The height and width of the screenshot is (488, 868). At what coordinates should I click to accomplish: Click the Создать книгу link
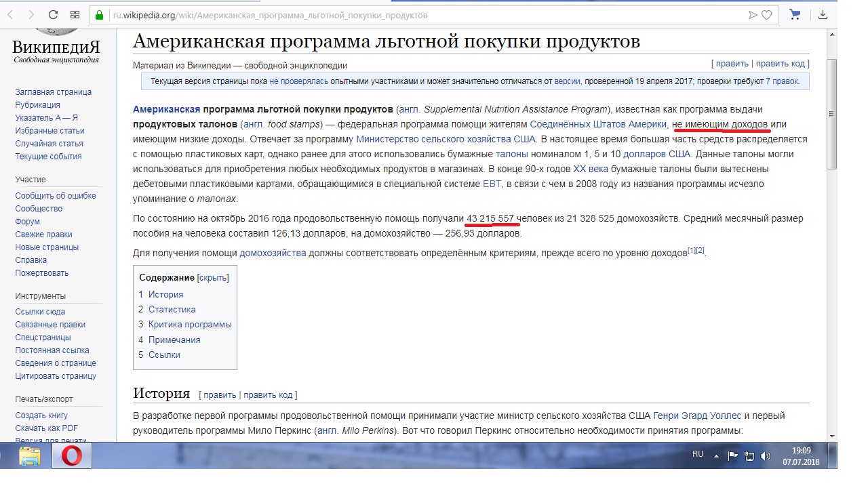tap(41, 415)
